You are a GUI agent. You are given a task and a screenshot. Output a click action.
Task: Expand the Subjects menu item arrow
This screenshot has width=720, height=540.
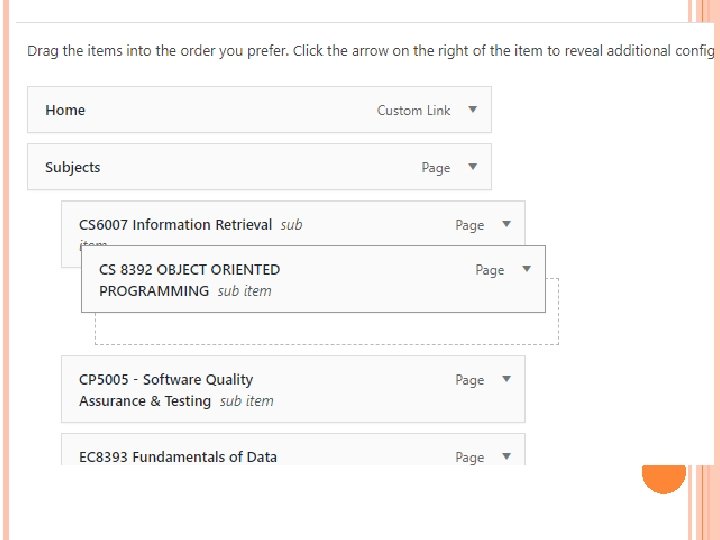point(473,167)
